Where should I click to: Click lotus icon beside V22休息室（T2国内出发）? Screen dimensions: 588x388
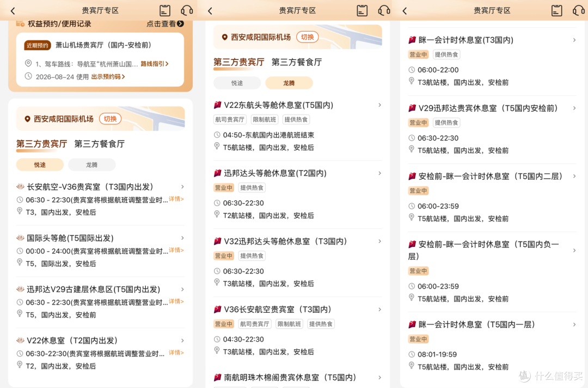pyautogui.click(x=20, y=341)
